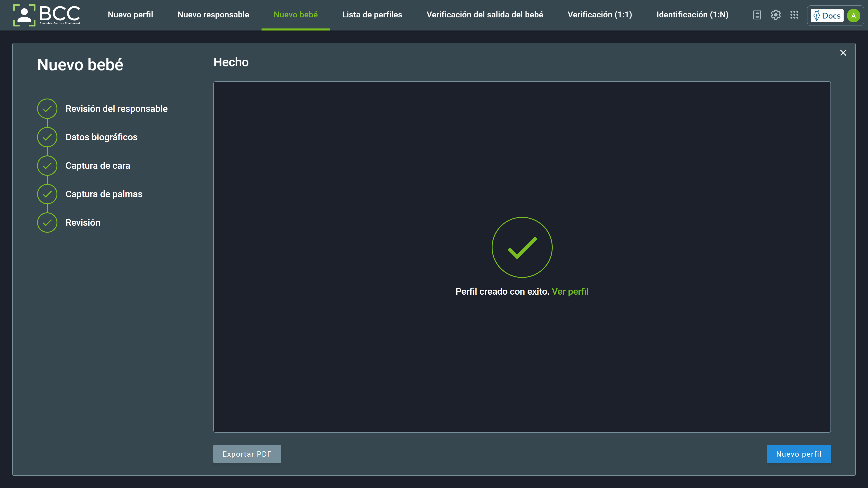Click the large success checkmark
Image resolution: width=868 pixels, height=488 pixels.
coord(522,247)
